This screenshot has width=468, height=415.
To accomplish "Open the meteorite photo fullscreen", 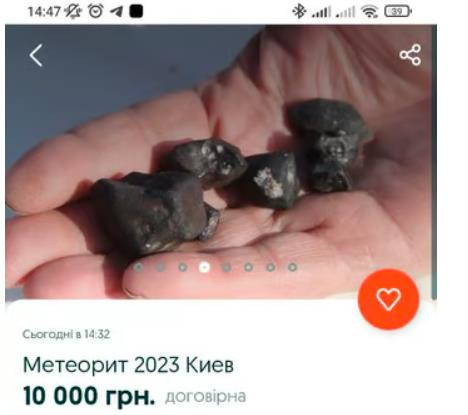I will (x=221, y=162).
